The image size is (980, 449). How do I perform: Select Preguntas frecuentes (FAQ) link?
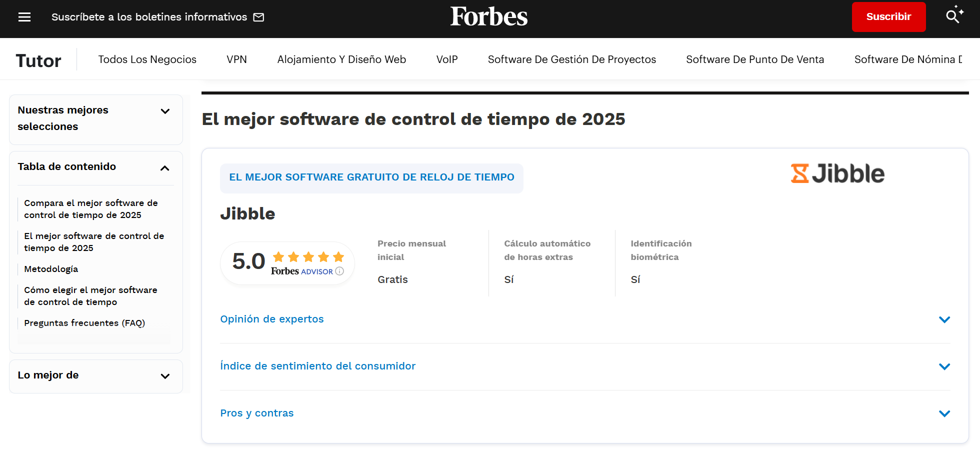[84, 323]
